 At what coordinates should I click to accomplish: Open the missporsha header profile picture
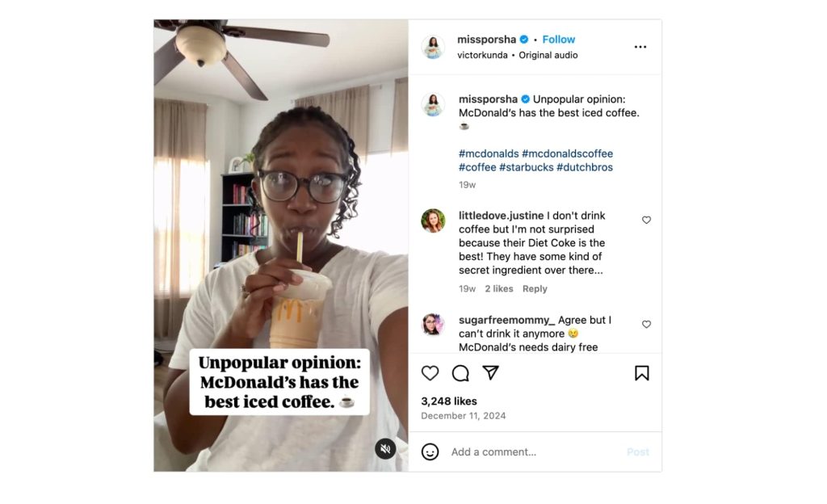(433, 47)
